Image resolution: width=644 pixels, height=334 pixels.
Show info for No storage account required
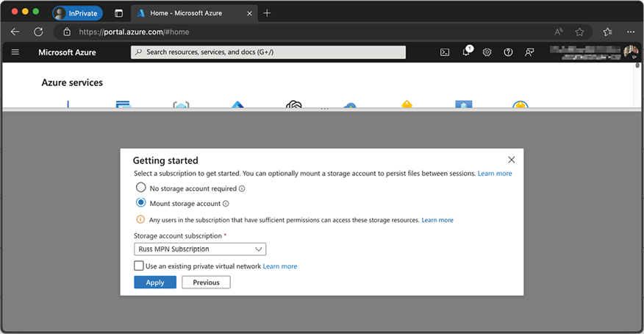coord(242,188)
